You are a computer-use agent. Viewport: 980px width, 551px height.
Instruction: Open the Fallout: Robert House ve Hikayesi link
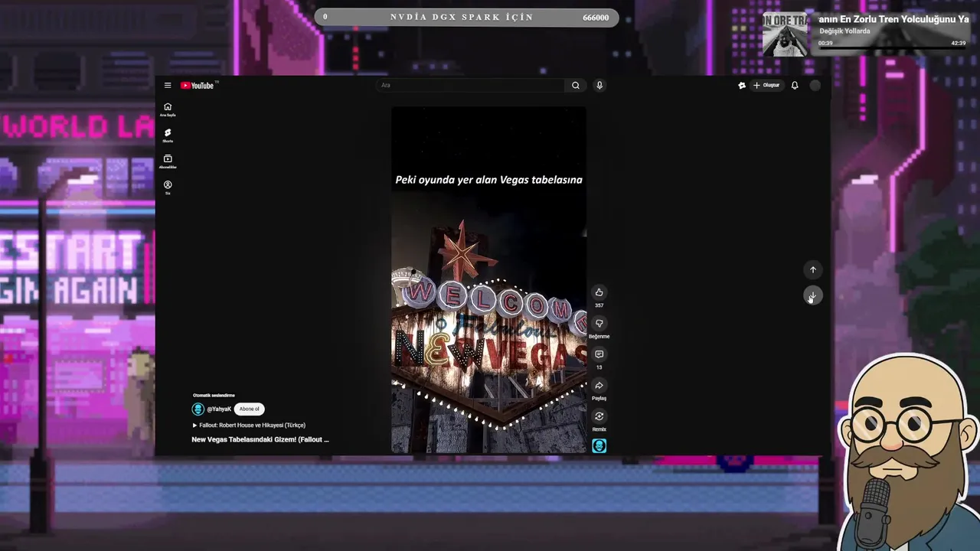click(249, 425)
